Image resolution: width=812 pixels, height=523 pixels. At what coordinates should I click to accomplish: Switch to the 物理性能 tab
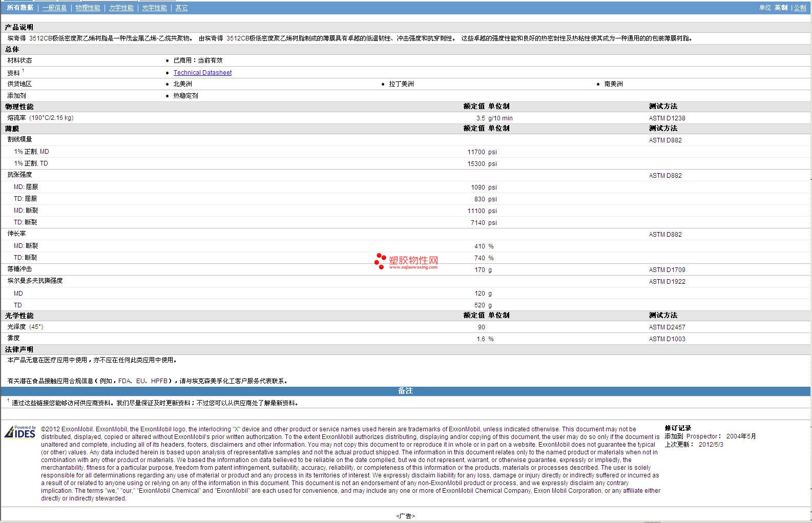(x=88, y=8)
